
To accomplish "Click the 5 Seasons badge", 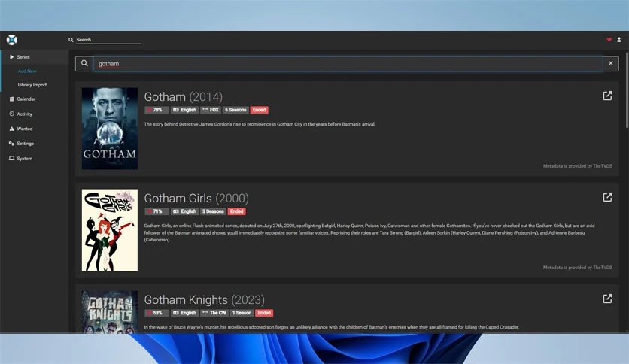I will 235,110.
